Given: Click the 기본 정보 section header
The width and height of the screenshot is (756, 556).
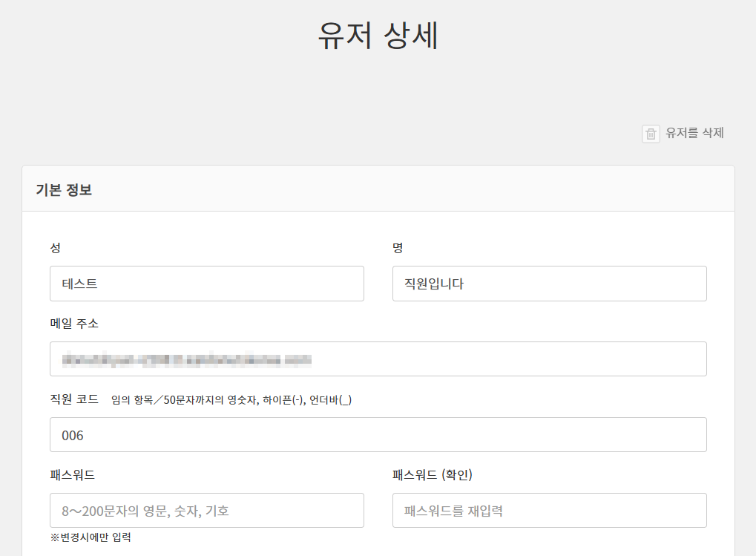Looking at the screenshot, I should click(64, 189).
